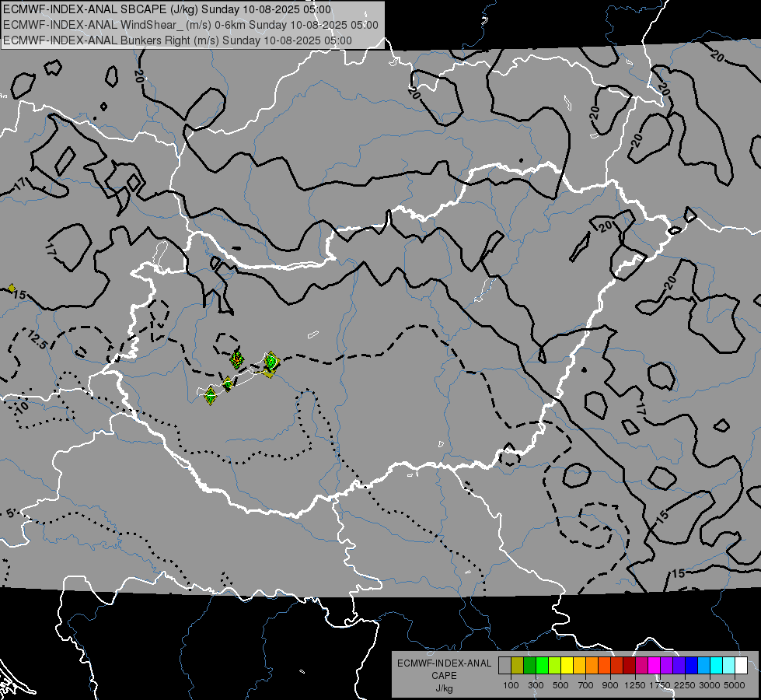Choose the bright magenta legend swatch

click(655, 666)
